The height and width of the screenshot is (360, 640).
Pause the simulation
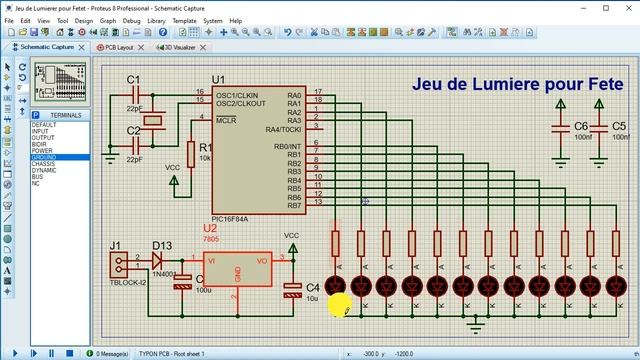pyautogui.click(x=52, y=353)
